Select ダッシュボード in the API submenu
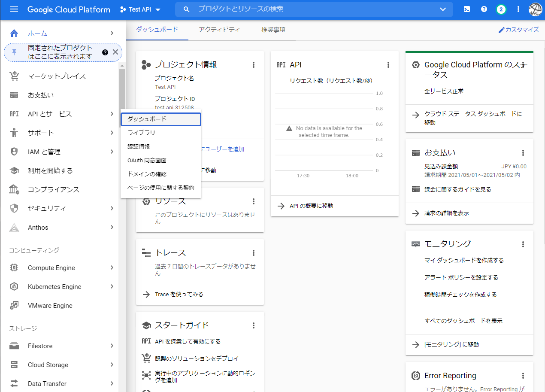The height and width of the screenshot is (392, 545). pos(161,119)
